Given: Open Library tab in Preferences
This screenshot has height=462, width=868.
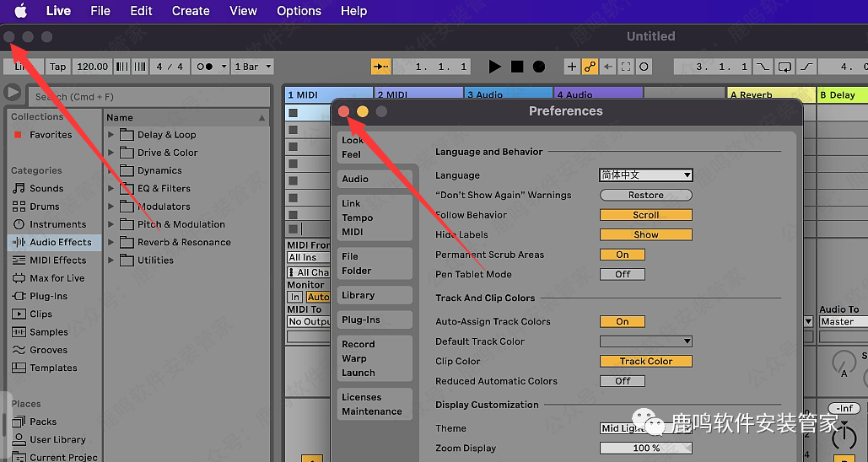Looking at the screenshot, I should [375, 295].
